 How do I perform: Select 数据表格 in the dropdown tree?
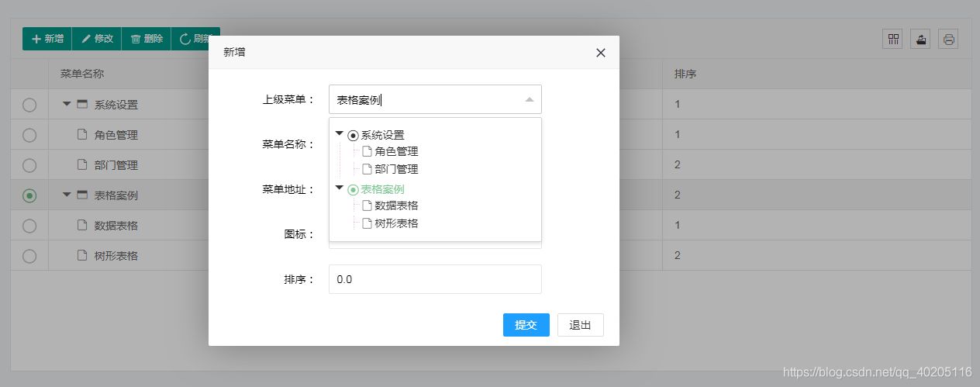click(x=395, y=206)
